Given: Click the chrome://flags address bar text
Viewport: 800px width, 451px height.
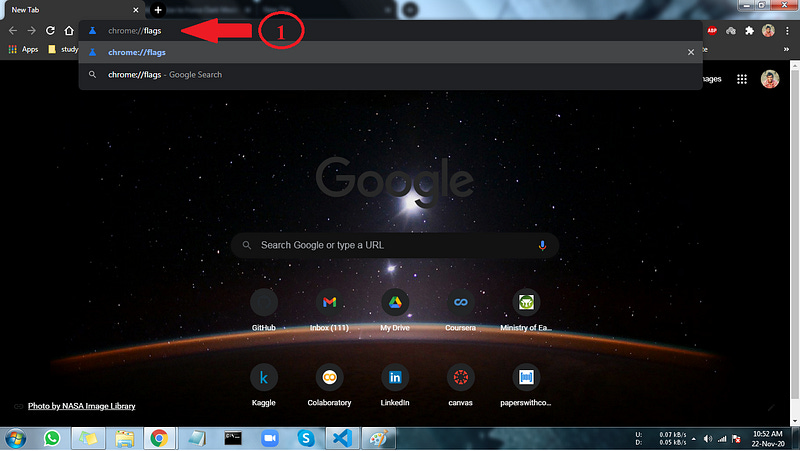Looking at the screenshot, I should pos(135,31).
